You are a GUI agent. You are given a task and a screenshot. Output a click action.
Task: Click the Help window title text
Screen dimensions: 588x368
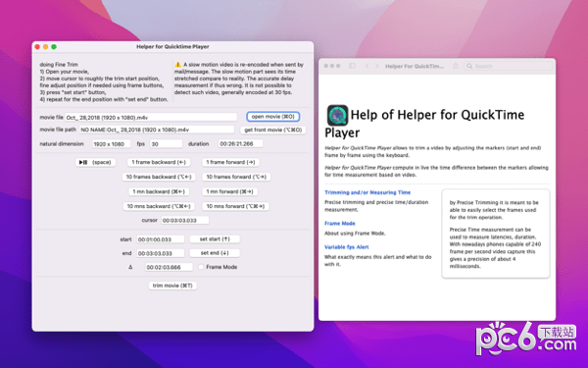[415, 66]
